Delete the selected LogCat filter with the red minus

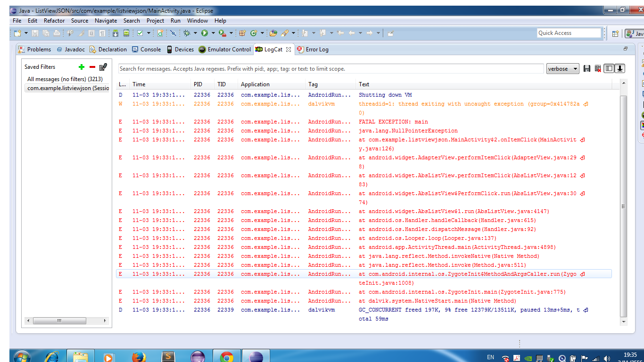(92, 67)
